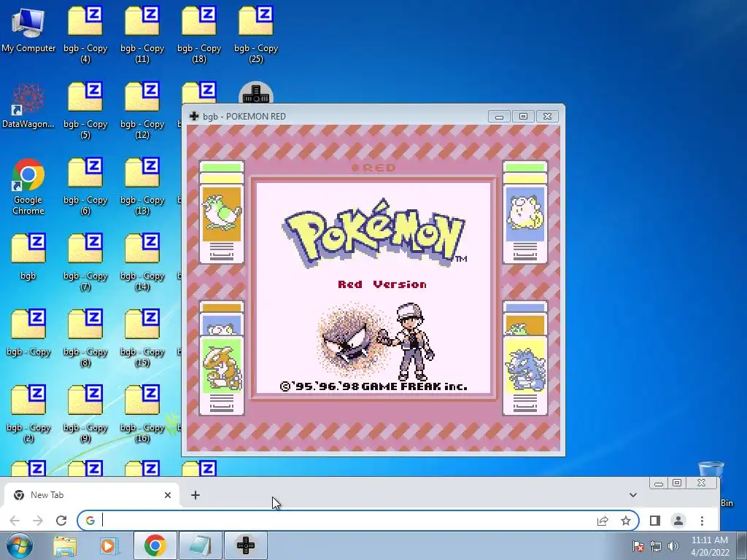
Task: Maximize the Chrome window
Action: coord(677,483)
